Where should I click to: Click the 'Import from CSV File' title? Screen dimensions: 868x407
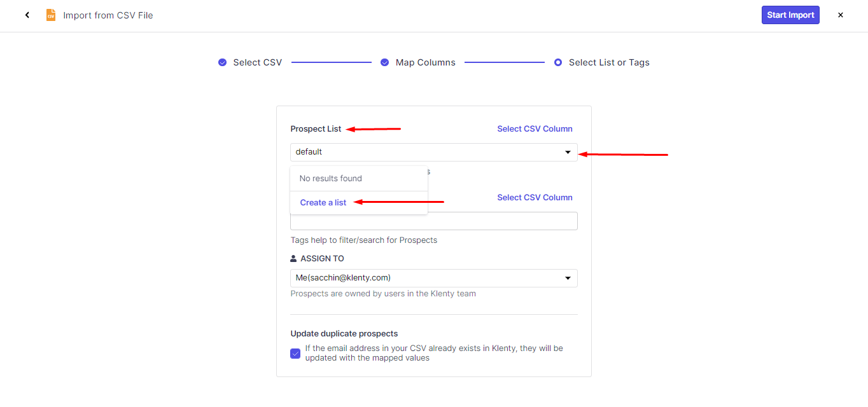[x=108, y=15]
